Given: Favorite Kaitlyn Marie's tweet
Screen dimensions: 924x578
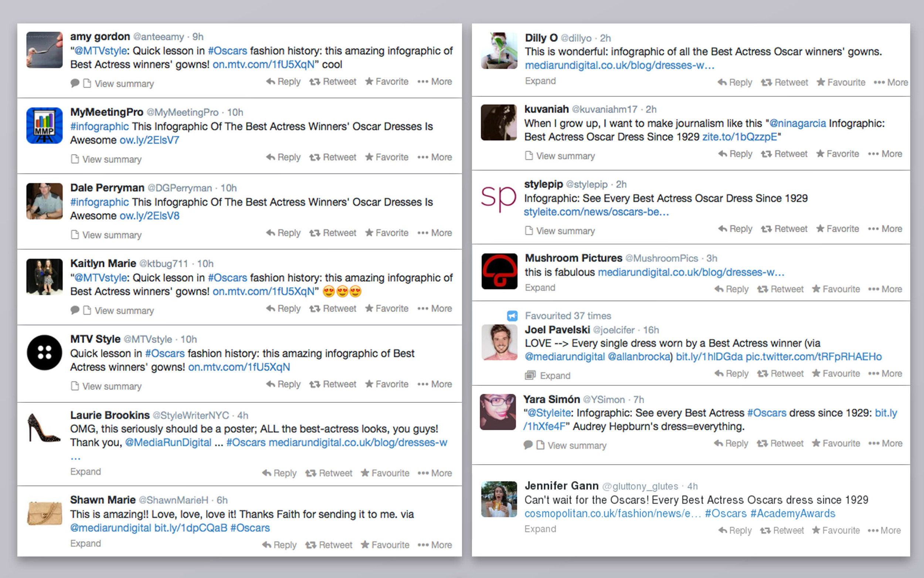Looking at the screenshot, I should pyautogui.click(x=387, y=308).
